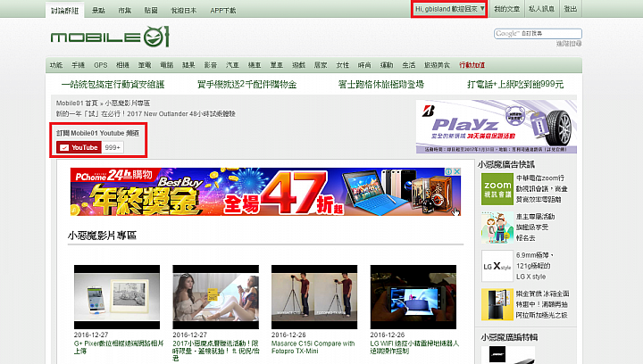Screen dimensions: 643x364
Task: Click the 車主專屬活動 旅館級享受 ad text
Action: (535, 227)
